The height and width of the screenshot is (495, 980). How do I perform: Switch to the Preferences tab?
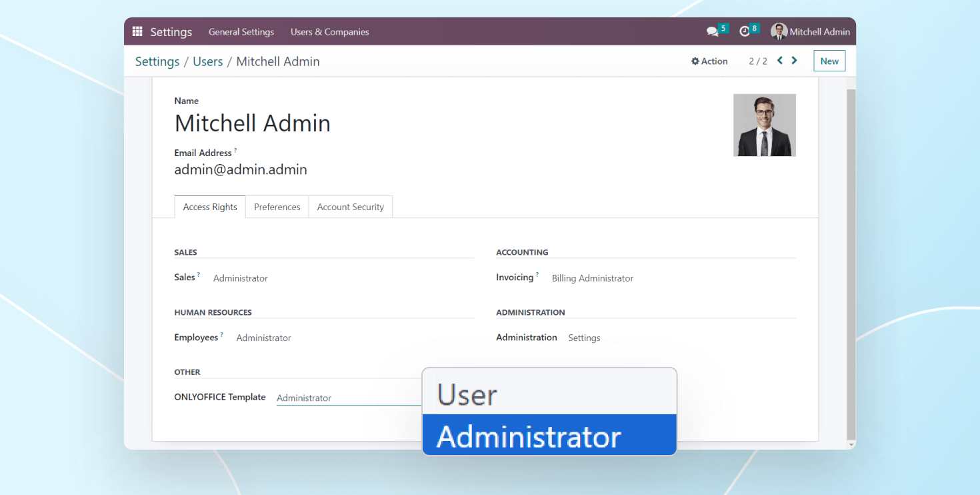[277, 207]
